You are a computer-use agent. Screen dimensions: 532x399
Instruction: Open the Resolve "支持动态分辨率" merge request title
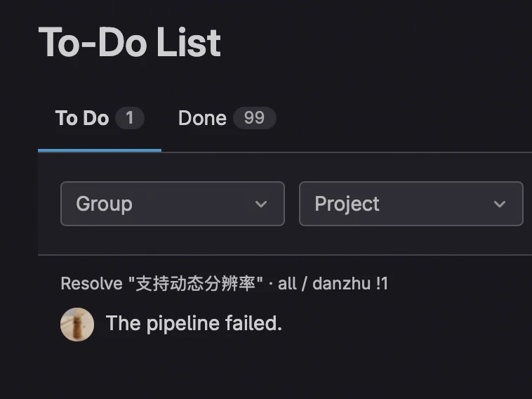(161, 284)
